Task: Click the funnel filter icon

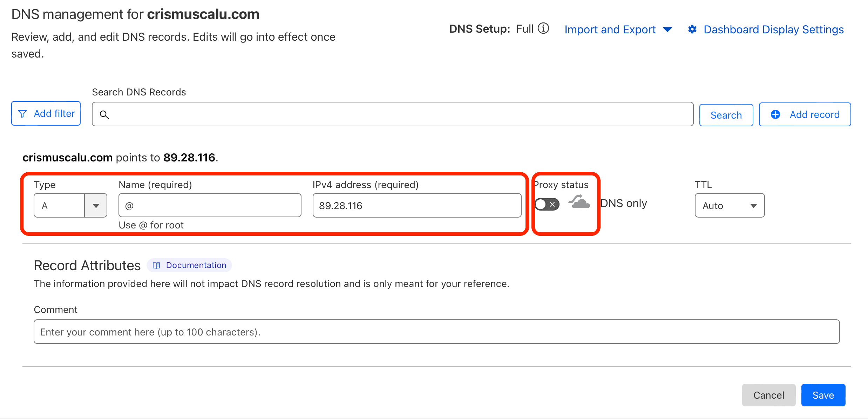Action: tap(22, 114)
